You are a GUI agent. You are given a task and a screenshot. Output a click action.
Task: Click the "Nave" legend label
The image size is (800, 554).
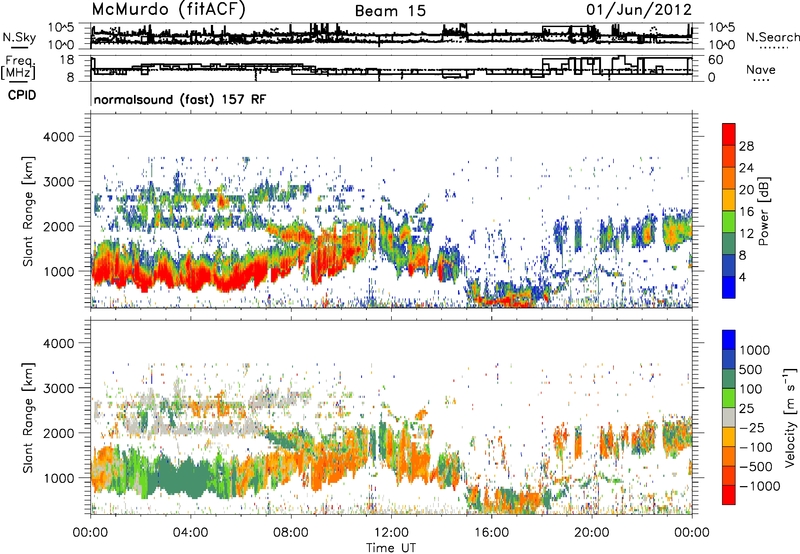point(761,69)
